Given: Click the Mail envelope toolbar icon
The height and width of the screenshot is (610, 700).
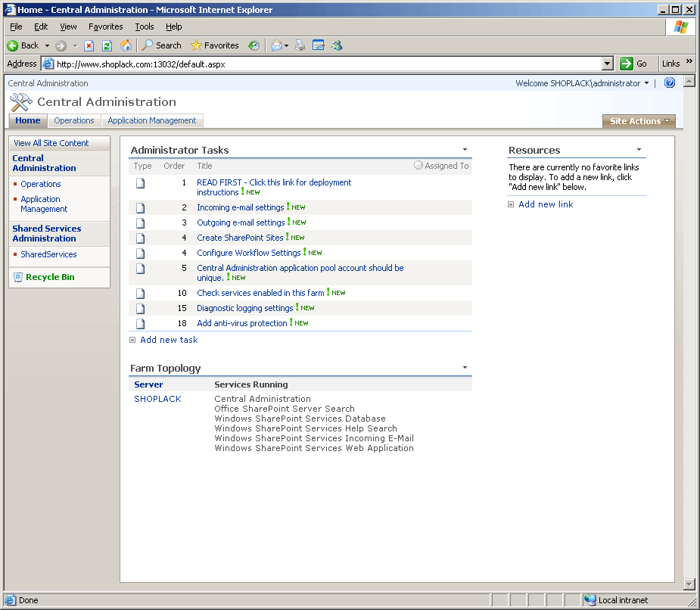Looking at the screenshot, I should 277,45.
